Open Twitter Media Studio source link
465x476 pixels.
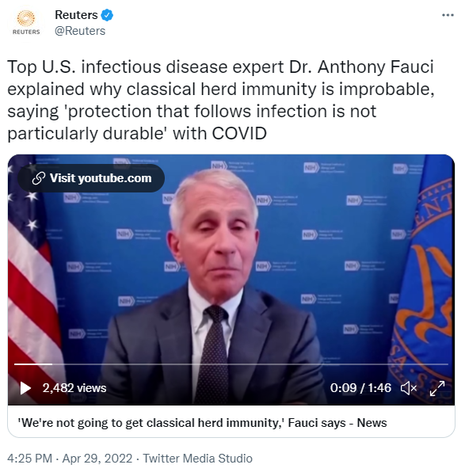(197, 459)
